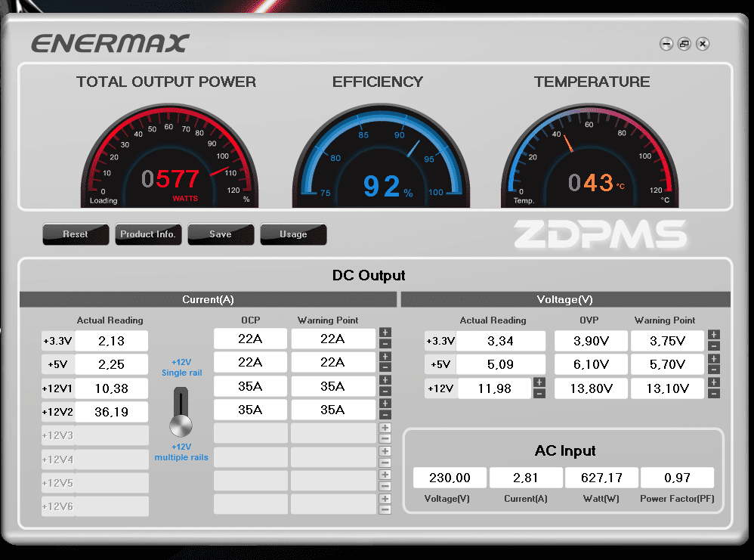Close the Enermax ZDPMS window
Screen dimensions: 754x560
[703, 45]
